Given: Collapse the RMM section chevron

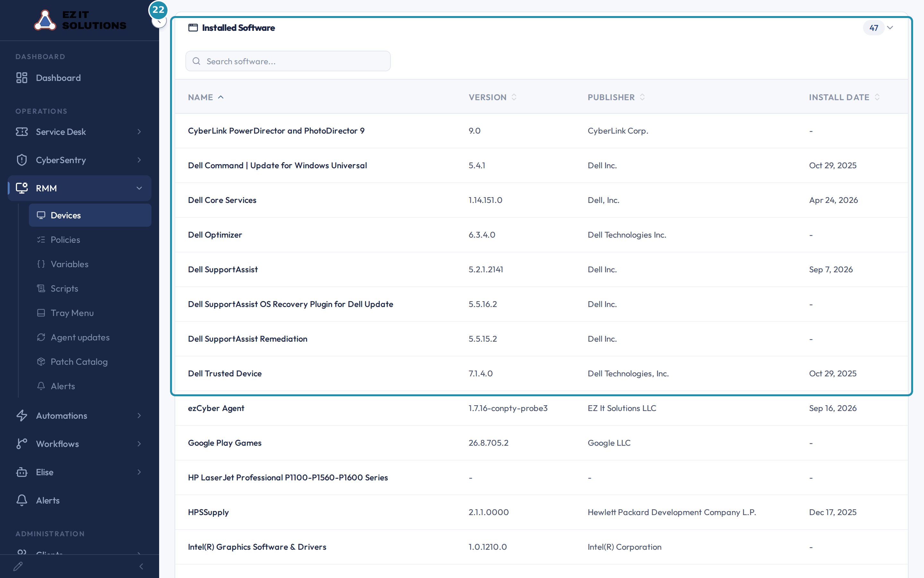Looking at the screenshot, I should point(139,188).
